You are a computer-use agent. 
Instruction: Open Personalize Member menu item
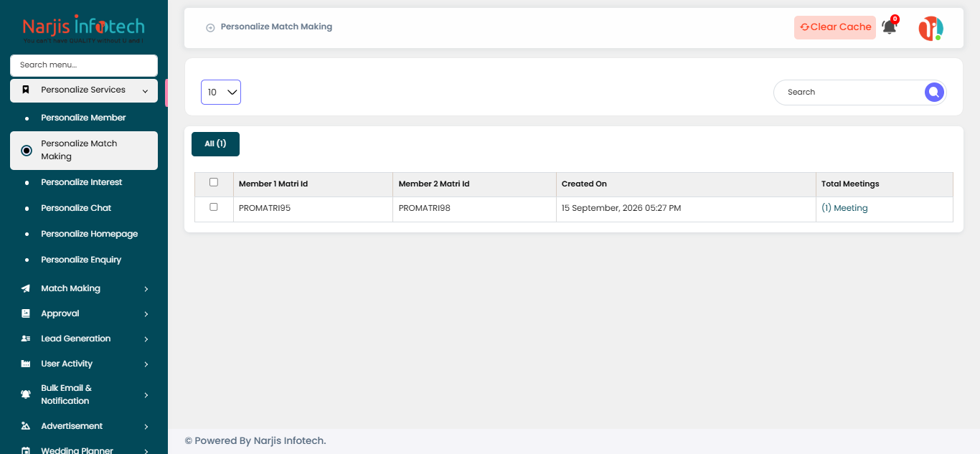tap(83, 118)
